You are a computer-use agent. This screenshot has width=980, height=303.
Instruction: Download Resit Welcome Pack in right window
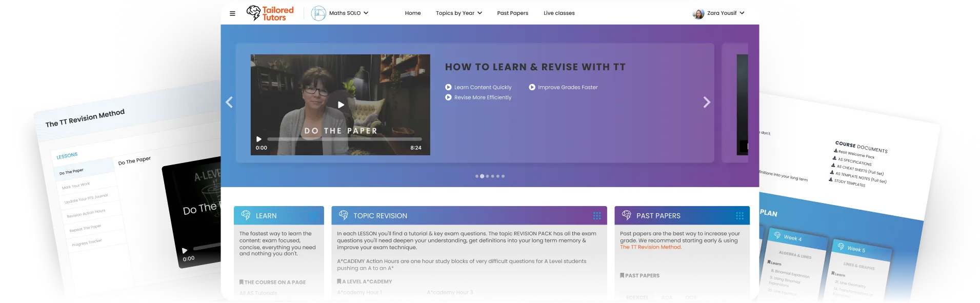tap(854, 153)
